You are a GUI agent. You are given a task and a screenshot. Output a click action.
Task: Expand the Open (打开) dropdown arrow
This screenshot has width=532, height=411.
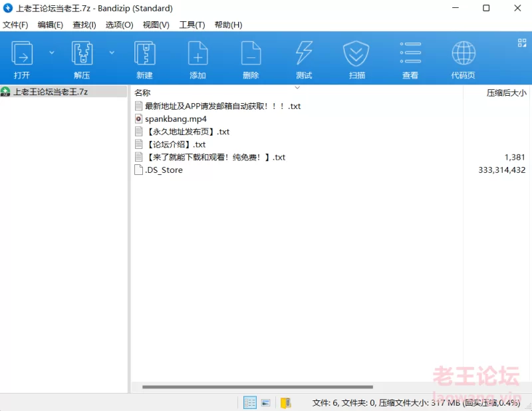52,53
